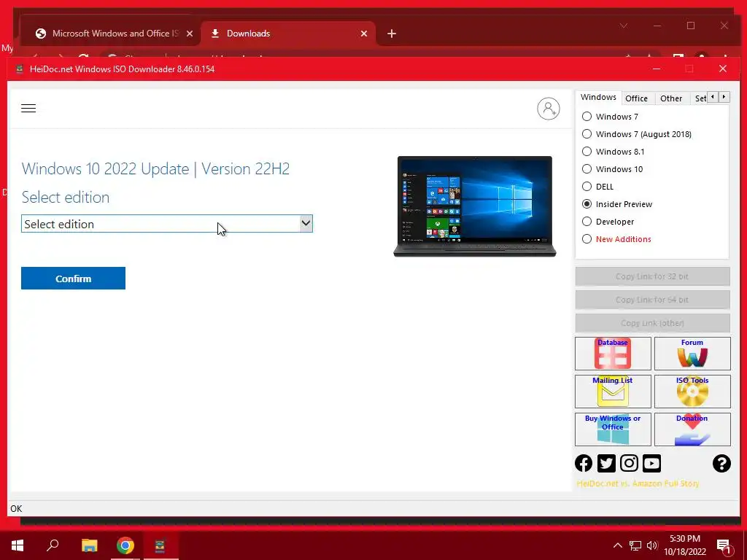Select the Windows 7 radio button
Viewport: 747px width, 560px height.
pos(587,117)
